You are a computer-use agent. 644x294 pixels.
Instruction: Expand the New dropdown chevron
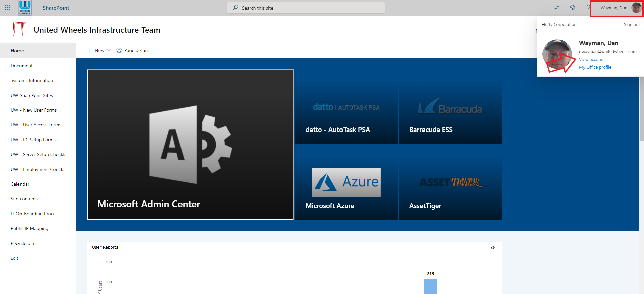tap(109, 50)
